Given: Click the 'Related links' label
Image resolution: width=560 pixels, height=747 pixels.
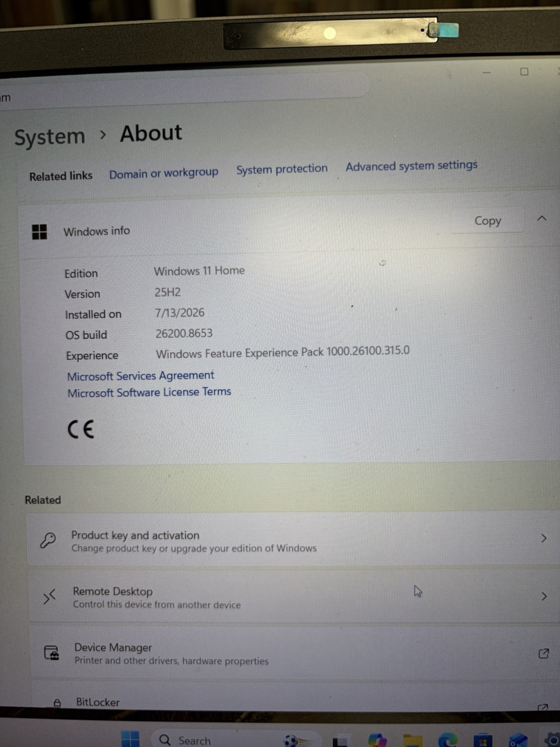Looking at the screenshot, I should point(61,176).
